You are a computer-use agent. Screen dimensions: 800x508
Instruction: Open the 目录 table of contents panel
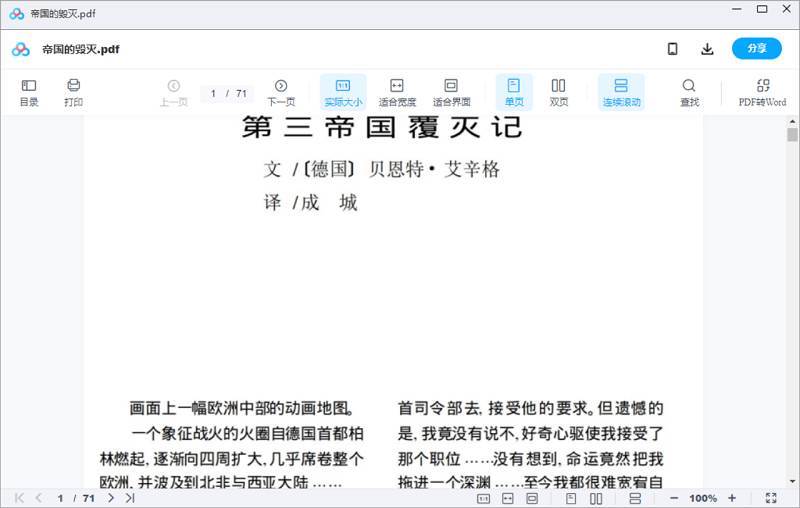click(x=29, y=92)
